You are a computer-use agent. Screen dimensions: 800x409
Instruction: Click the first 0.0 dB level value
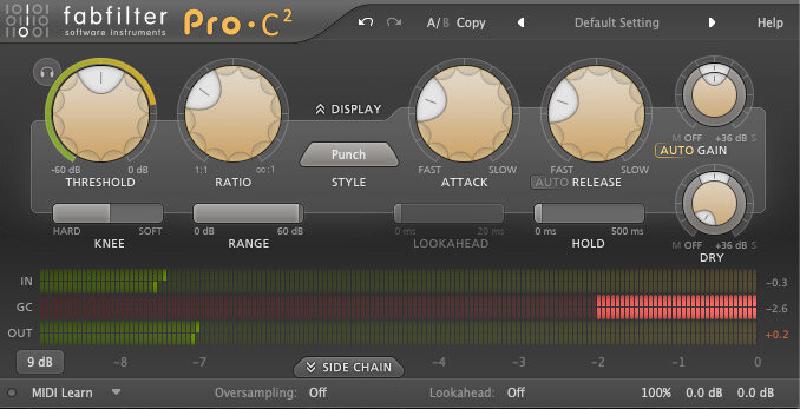click(x=704, y=393)
